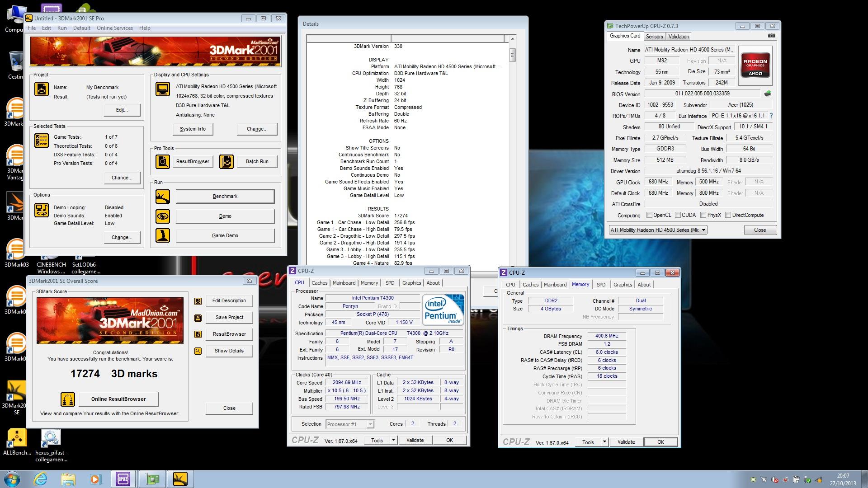
Task: Open the Start menu orb
Action: point(12,479)
